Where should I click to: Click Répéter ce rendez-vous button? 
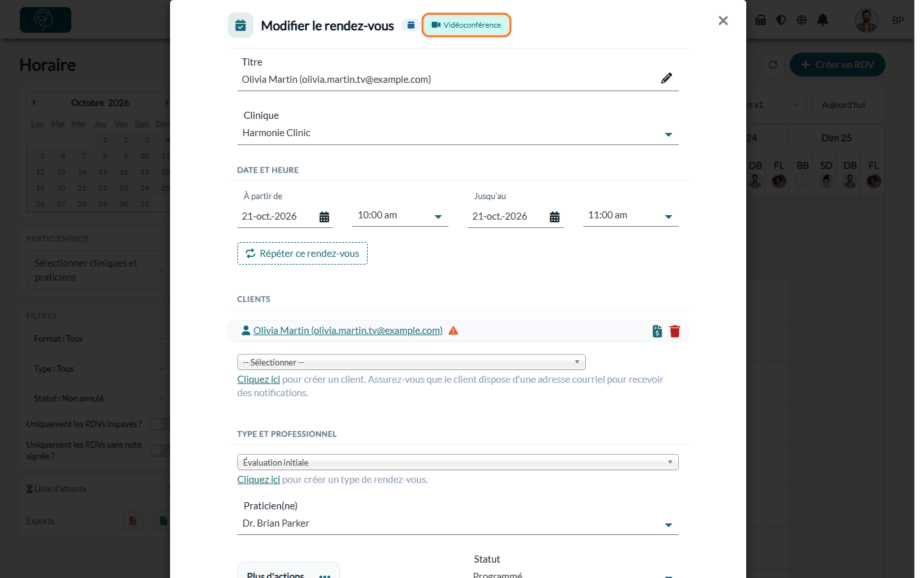pyautogui.click(x=302, y=254)
